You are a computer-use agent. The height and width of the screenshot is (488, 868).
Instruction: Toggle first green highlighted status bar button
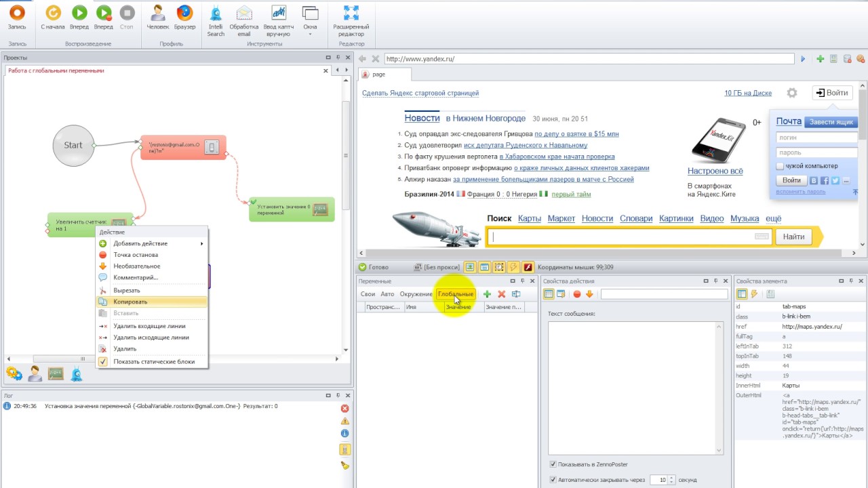pyautogui.click(x=469, y=267)
